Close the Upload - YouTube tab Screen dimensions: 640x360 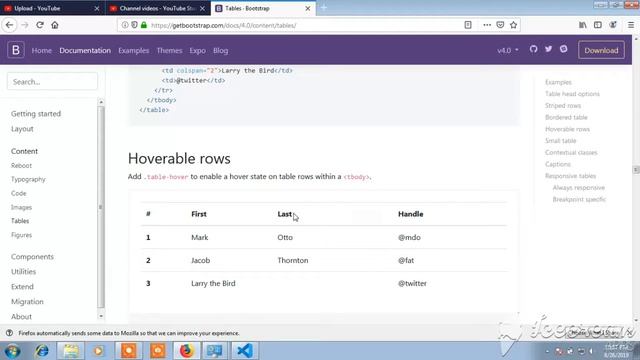pos(97,8)
